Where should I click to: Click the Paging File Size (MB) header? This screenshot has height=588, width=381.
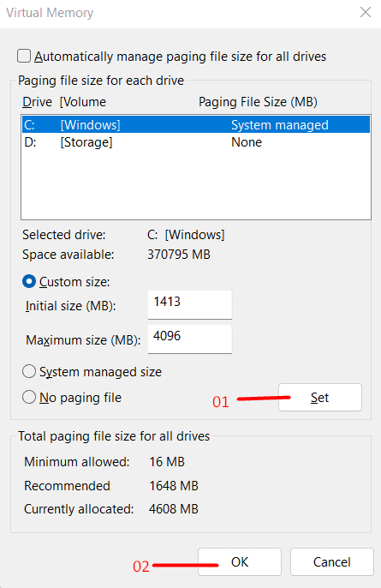tap(258, 102)
